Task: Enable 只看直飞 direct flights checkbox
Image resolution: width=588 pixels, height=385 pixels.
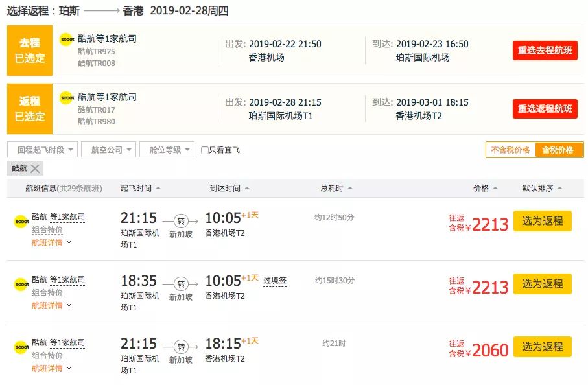Action: click(x=205, y=150)
